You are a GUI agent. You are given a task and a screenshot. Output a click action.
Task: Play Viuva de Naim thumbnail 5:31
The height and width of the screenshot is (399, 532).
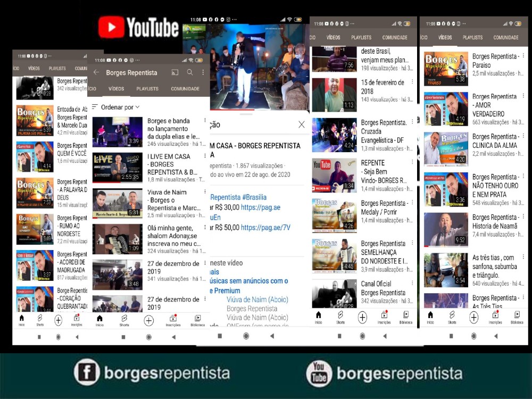click(118, 203)
